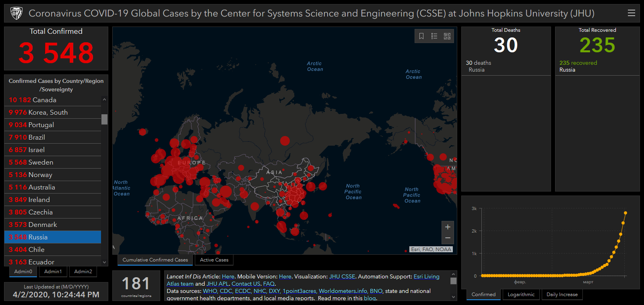The width and height of the screenshot is (644, 305).
Task: Switch to Admin2 tab
Action: [83, 272]
